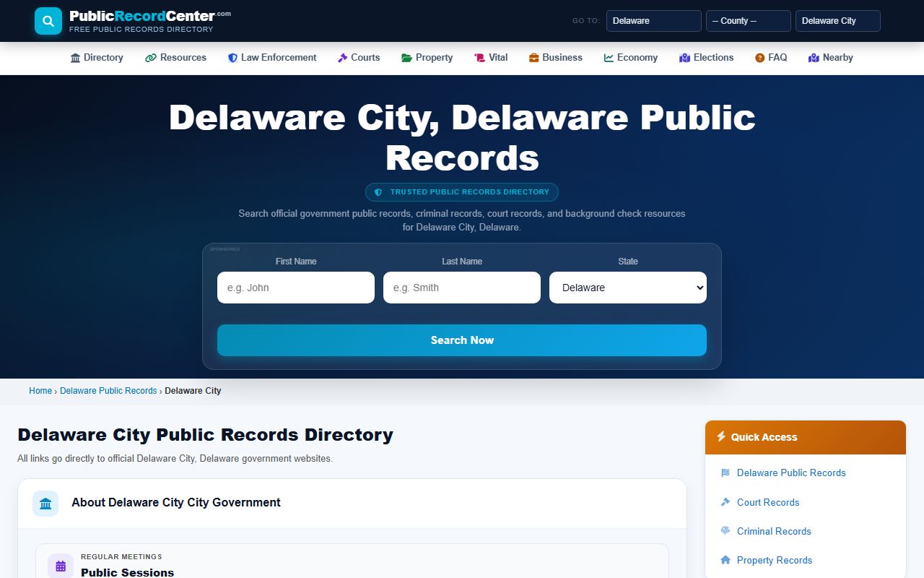Click the Directory building icon

click(75, 58)
